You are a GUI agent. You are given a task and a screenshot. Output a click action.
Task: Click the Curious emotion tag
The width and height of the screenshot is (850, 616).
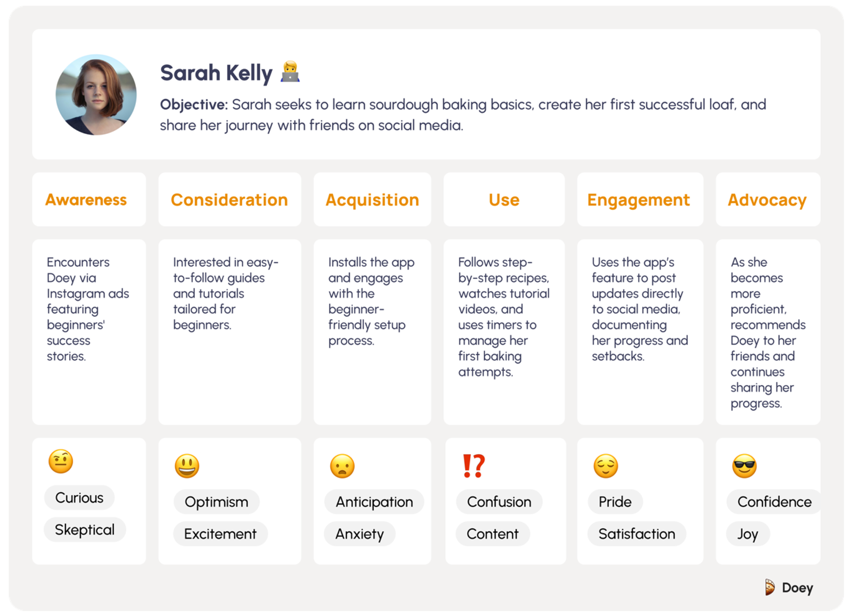(x=79, y=497)
